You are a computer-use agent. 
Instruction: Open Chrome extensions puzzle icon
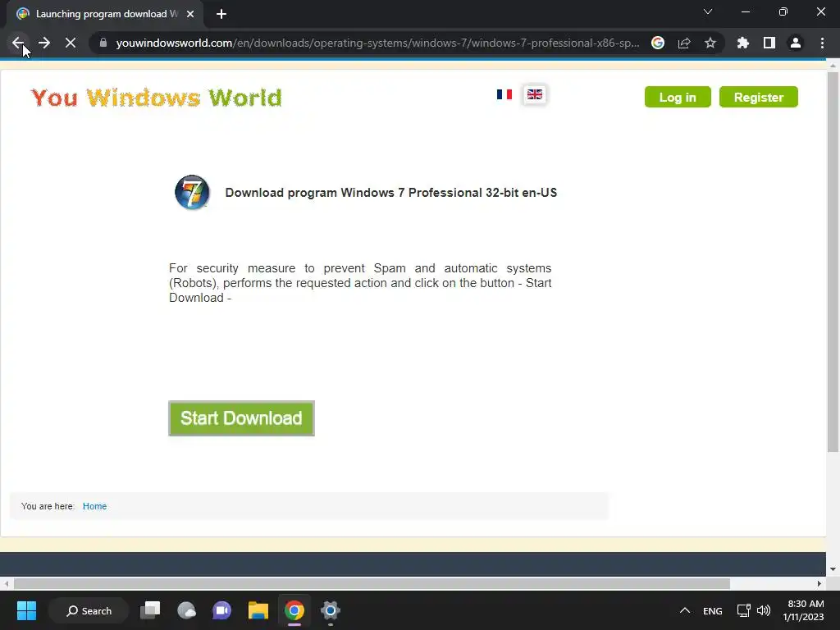tap(743, 43)
